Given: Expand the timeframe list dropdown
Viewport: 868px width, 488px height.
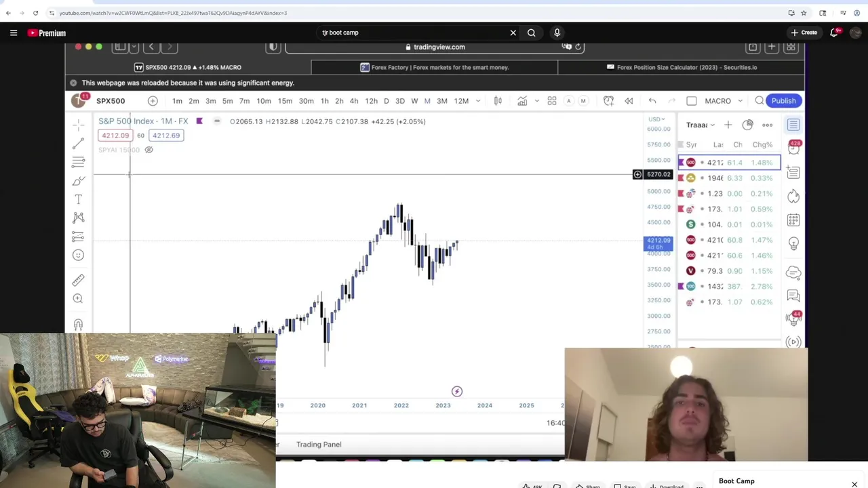Looking at the screenshot, I should coord(478,101).
